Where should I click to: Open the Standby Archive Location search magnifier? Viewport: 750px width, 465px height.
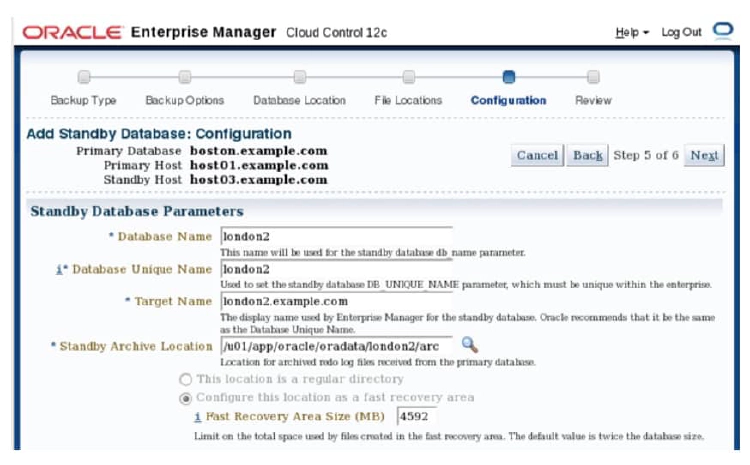(469, 344)
